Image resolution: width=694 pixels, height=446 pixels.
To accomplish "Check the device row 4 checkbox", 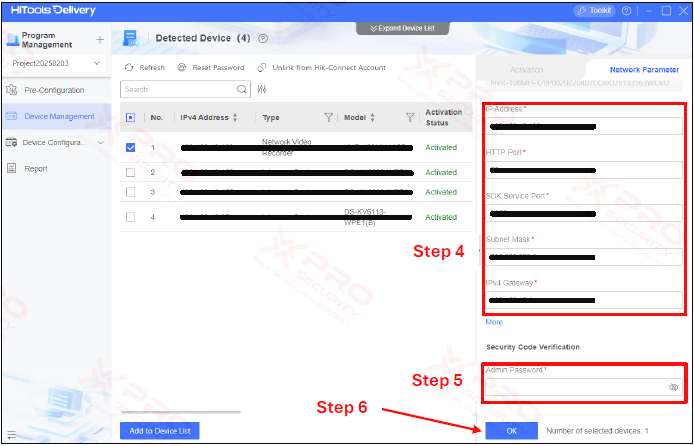I will 131,217.
